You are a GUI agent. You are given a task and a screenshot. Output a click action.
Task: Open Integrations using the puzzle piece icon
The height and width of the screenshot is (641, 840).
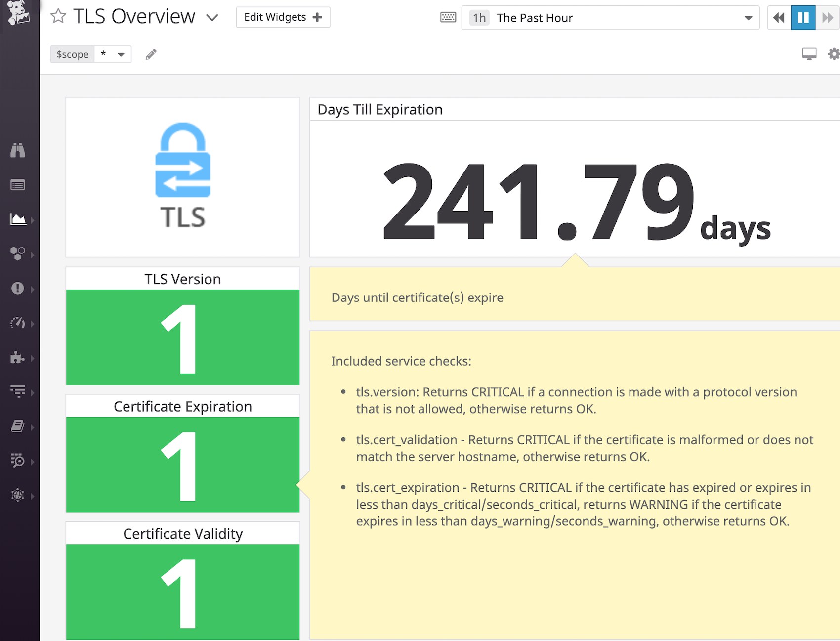click(18, 358)
